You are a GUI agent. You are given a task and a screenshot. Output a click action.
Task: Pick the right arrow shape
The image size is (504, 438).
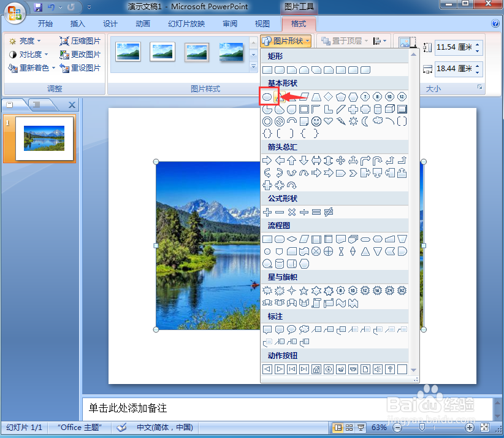(x=267, y=160)
